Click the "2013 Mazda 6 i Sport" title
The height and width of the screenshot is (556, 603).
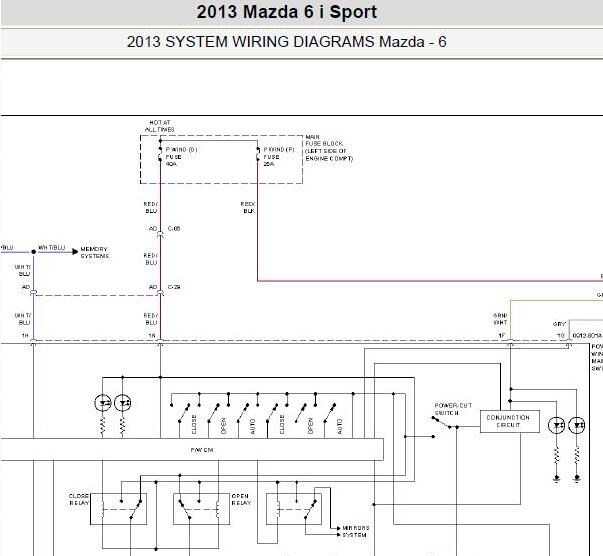coord(287,12)
